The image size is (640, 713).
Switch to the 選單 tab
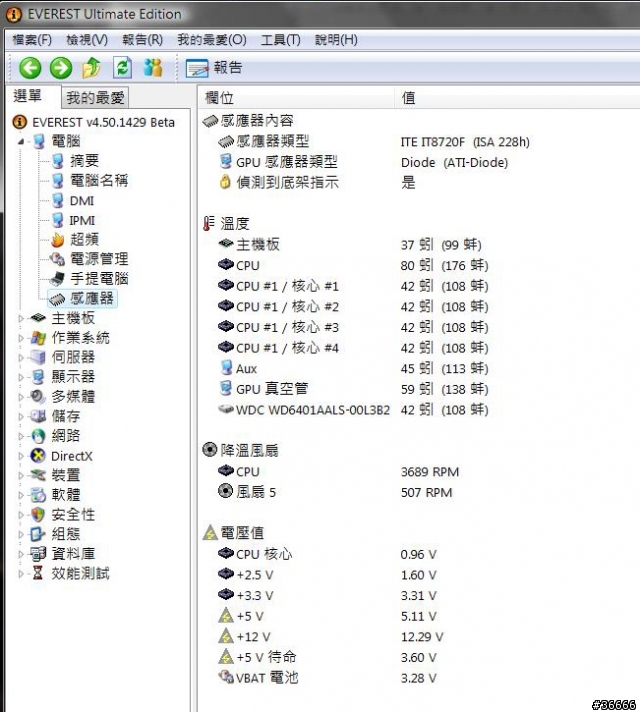28,96
